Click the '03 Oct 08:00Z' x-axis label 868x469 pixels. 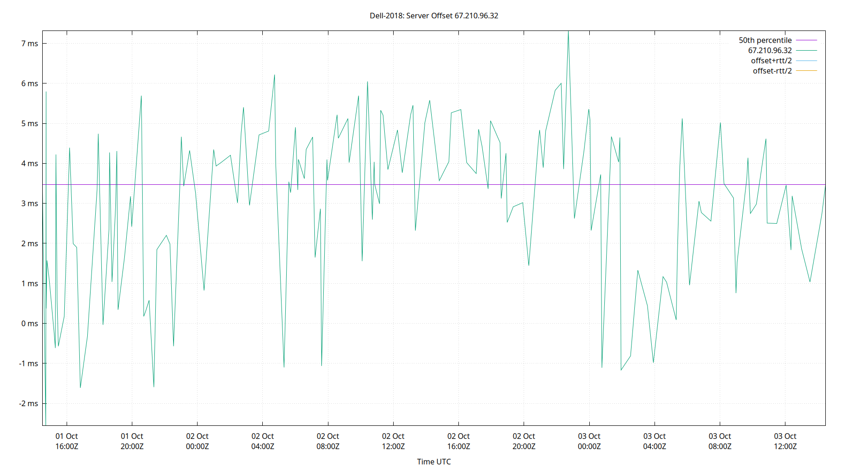point(720,441)
